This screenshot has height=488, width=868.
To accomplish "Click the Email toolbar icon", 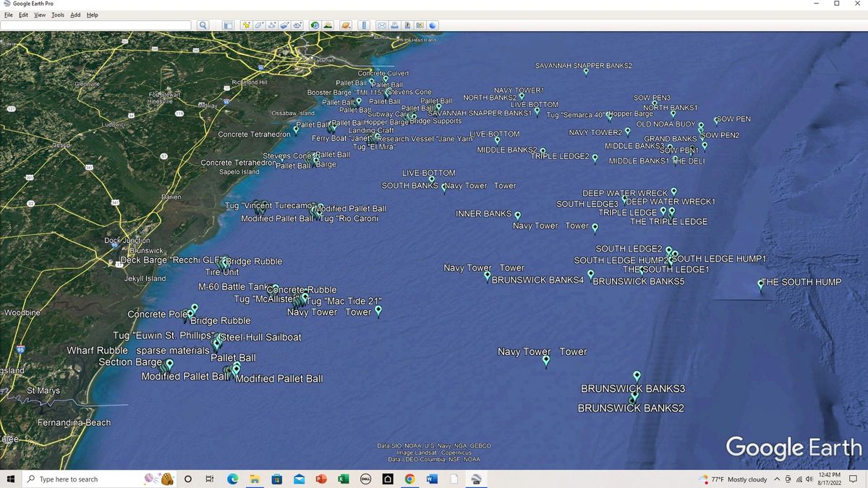I will pos(382,25).
